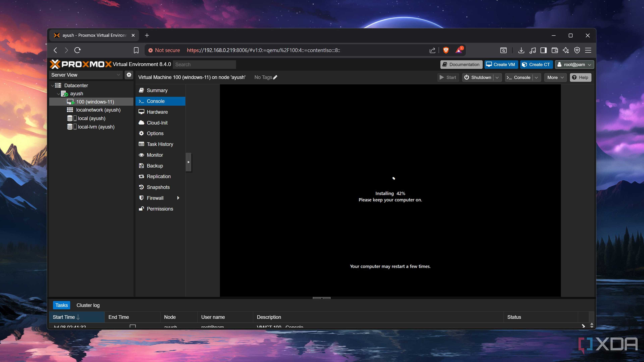The height and width of the screenshot is (362, 644).
Task: Open the share icon in address bar
Action: click(x=432, y=50)
